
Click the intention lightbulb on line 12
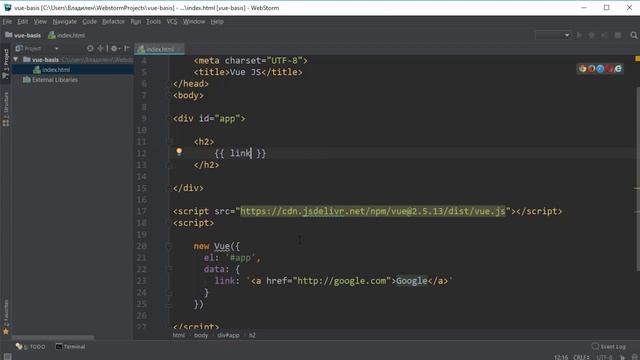179,152
